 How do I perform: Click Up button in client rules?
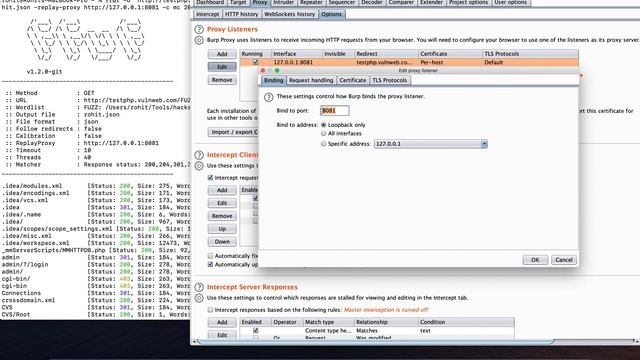(x=222, y=229)
